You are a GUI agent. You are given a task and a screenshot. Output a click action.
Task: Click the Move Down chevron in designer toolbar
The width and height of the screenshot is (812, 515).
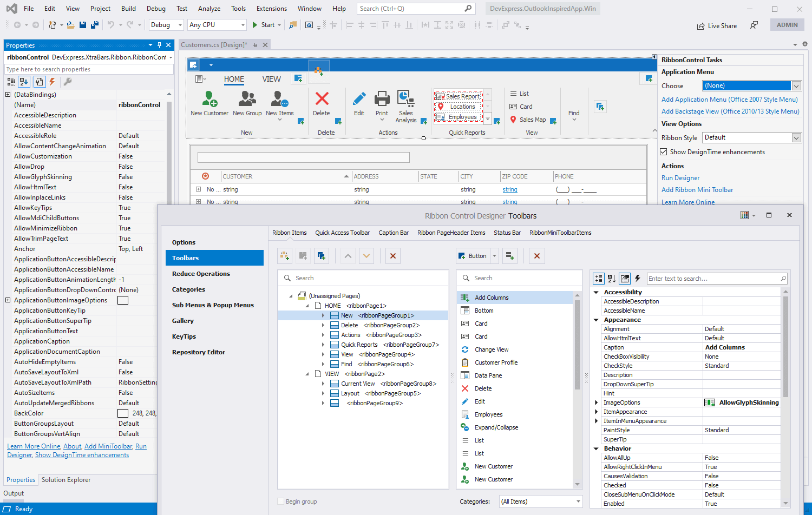(x=367, y=255)
